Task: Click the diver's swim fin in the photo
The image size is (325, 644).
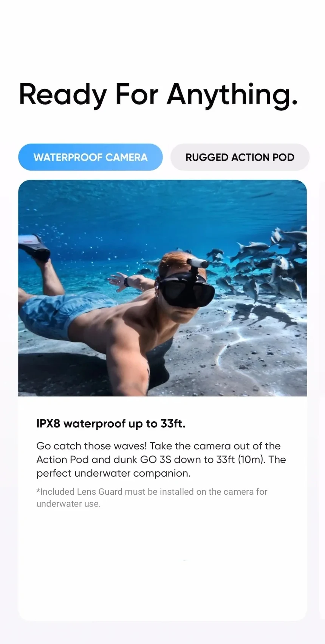Action: 34,247
